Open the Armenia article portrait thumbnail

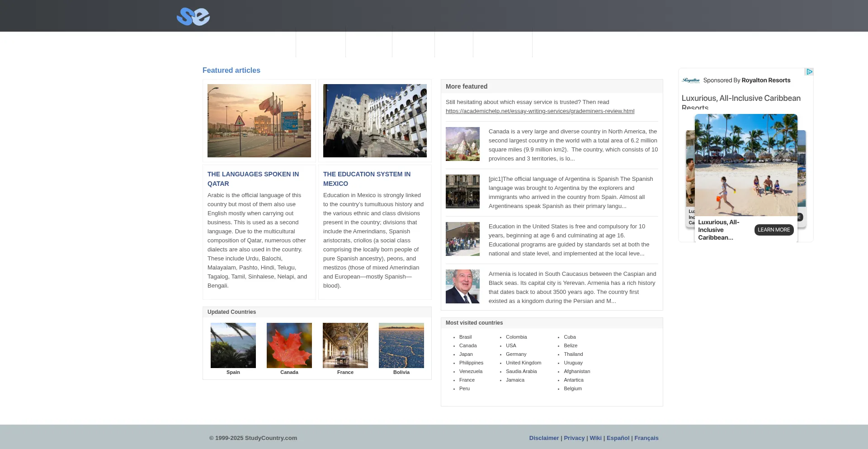462,287
